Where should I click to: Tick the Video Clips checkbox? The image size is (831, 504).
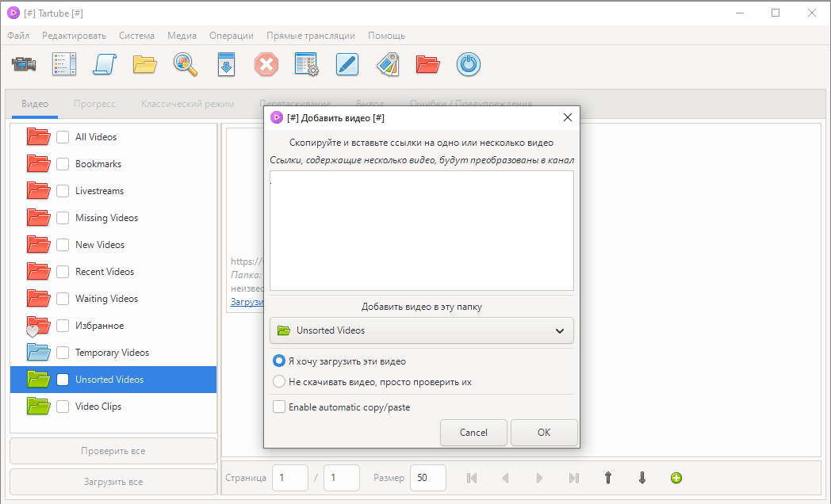pyautogui.click(x=63, y=407)
